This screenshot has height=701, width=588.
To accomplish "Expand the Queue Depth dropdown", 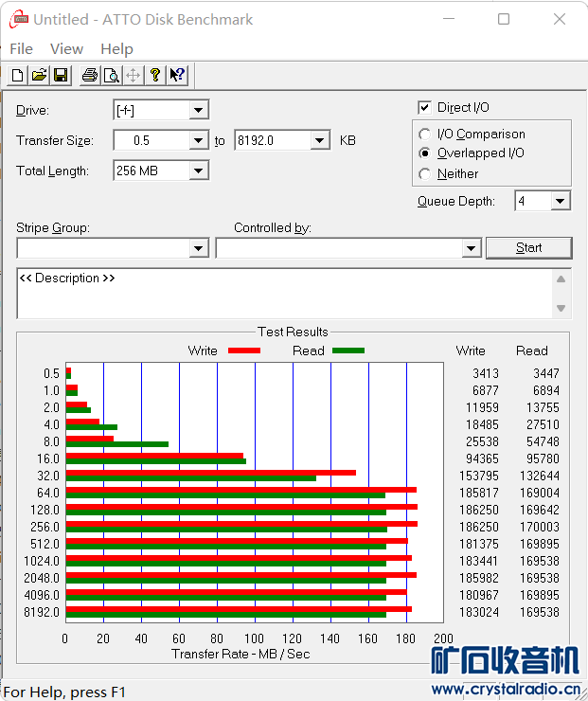I will point(560,201).
